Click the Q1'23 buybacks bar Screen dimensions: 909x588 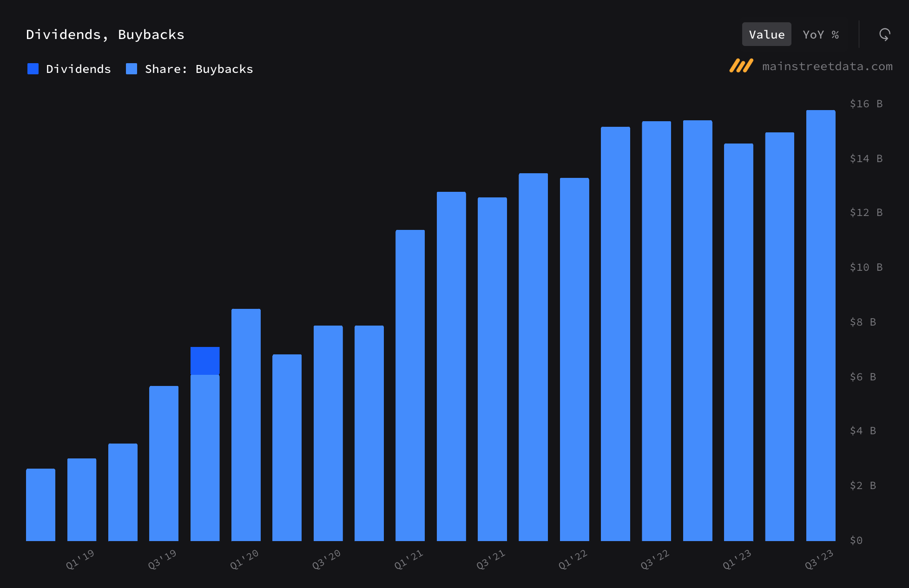[738, 342]
